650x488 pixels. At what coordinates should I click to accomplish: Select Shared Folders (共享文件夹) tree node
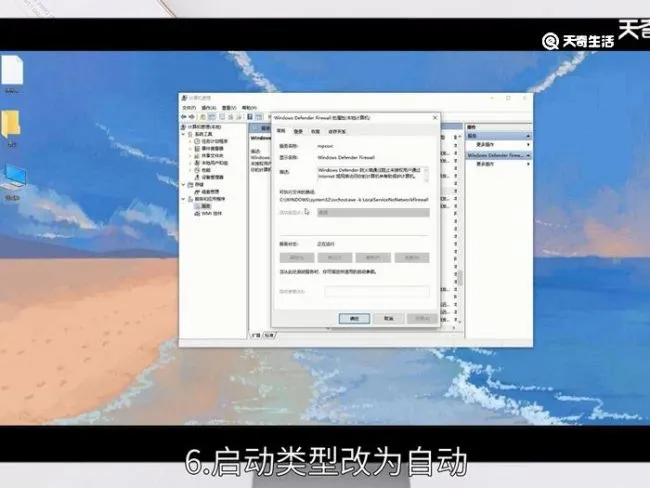(209, 155)
